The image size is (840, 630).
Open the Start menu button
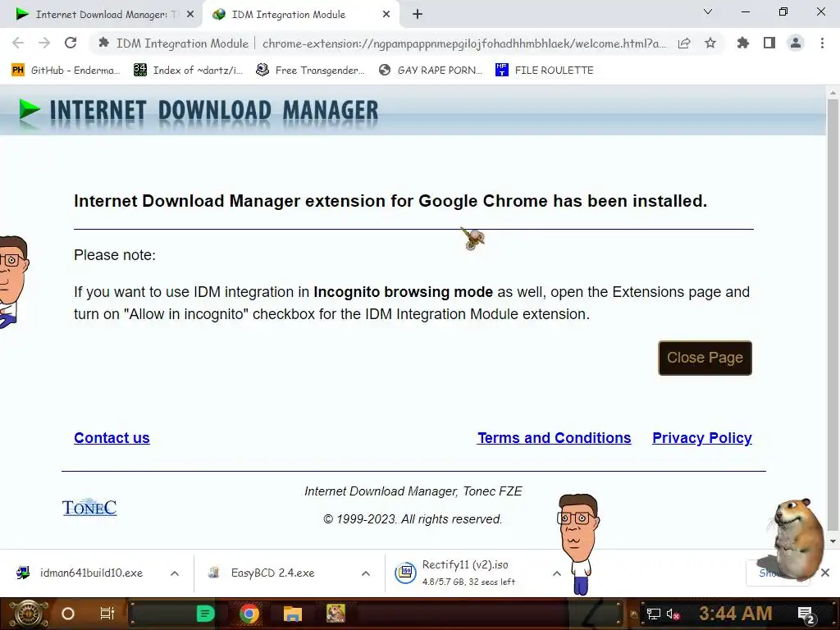tap(27, 614)
